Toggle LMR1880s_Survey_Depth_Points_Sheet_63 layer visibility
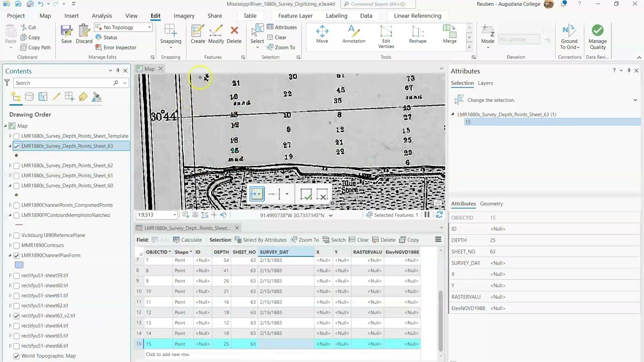Screen dimensions: 644x362 (x=17, y=146)
